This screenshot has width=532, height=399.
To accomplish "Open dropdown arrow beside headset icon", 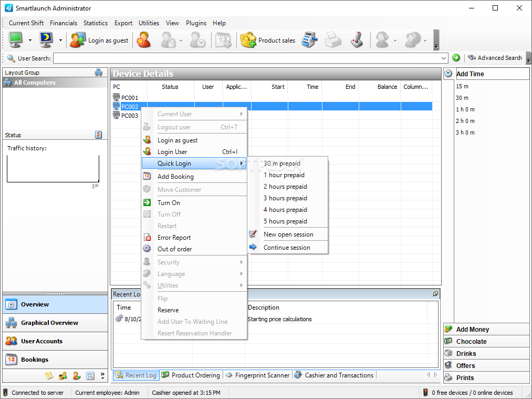I will pyautogui.click(x=395, y=40).
